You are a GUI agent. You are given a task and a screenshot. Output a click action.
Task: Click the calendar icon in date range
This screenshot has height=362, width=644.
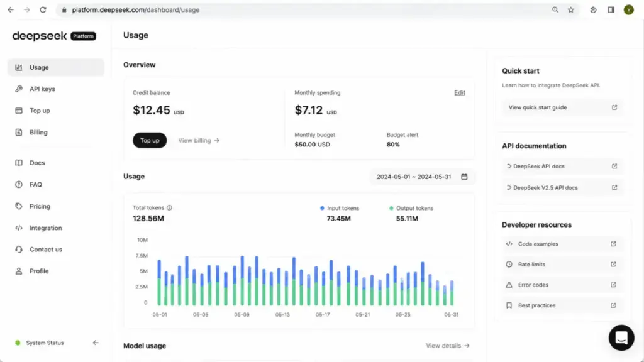pos(464,177)
